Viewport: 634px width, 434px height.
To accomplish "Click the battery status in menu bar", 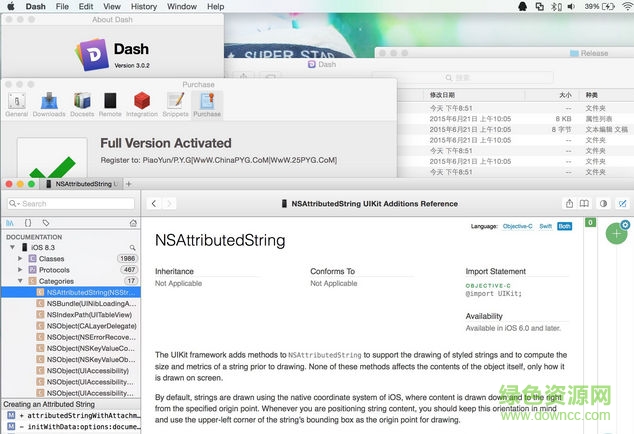I will pyautogui.click(x=599, y=6).
